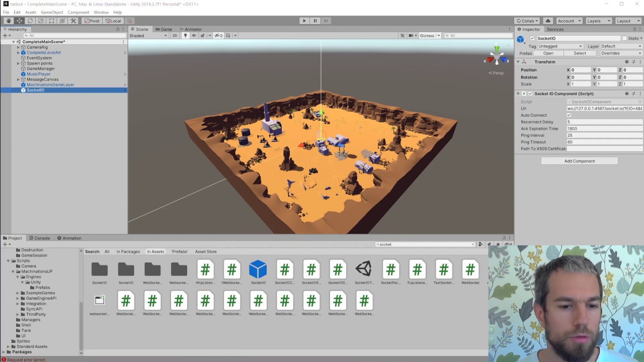The image size is (644, 362).
Task: Open the Transform component help icon
Action: click(x=627, y=62)
